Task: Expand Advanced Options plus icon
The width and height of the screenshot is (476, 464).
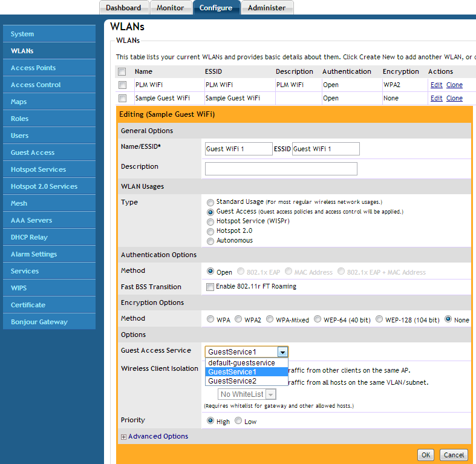Action: 123,437
